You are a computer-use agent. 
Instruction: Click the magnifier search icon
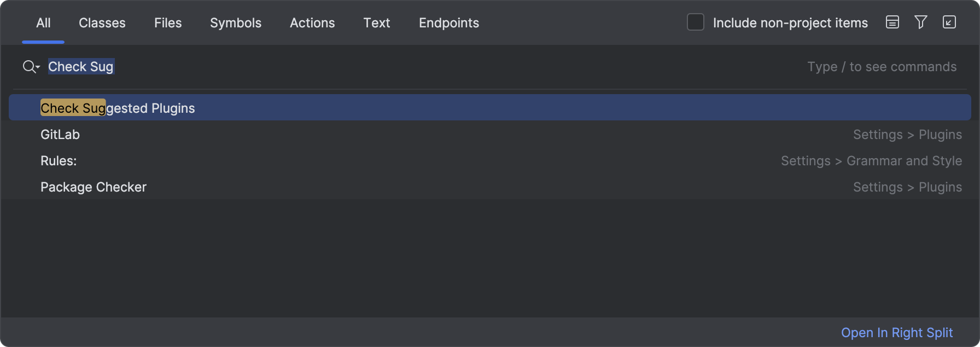pos(27,66)
